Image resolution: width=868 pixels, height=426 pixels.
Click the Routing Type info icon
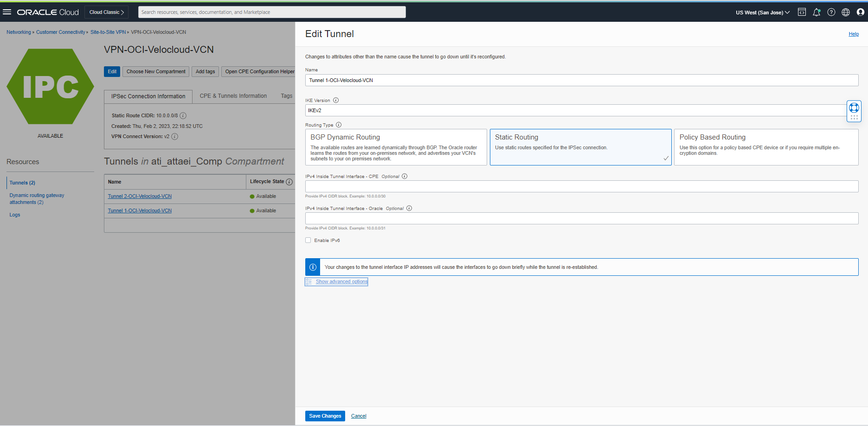coord(339,125)
